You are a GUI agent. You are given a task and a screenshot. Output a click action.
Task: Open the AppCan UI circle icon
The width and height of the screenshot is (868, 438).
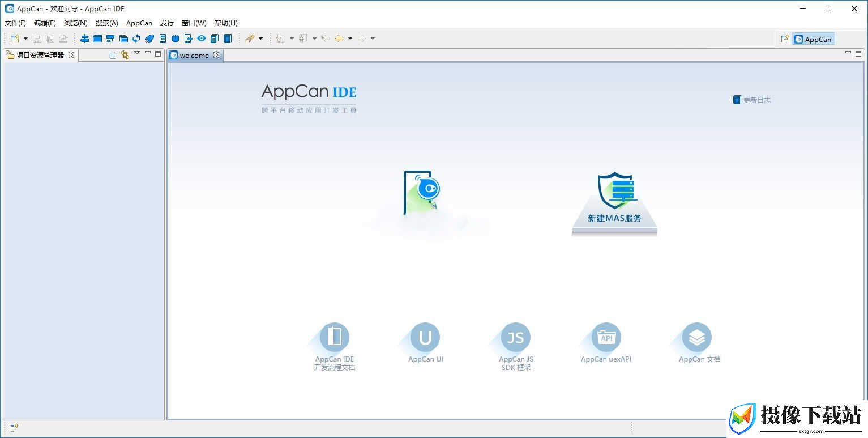[x=425, y=338]
